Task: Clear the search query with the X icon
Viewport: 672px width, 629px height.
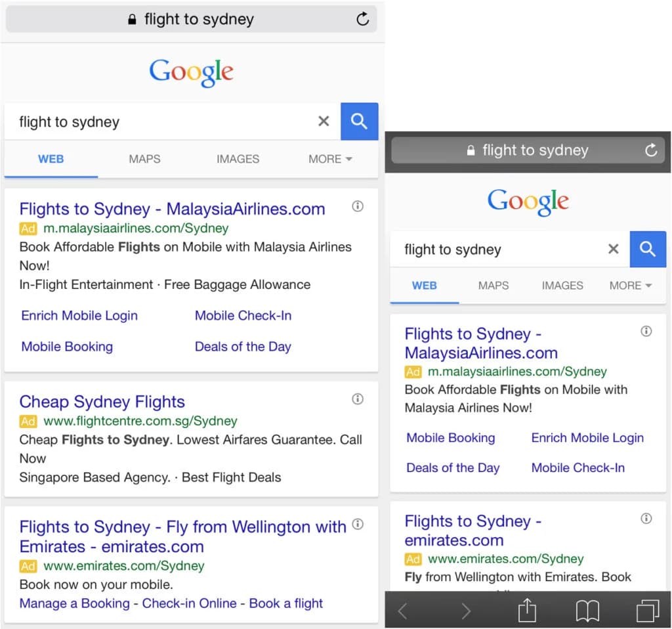Action: pyautogui.click(x=324, y=121)
